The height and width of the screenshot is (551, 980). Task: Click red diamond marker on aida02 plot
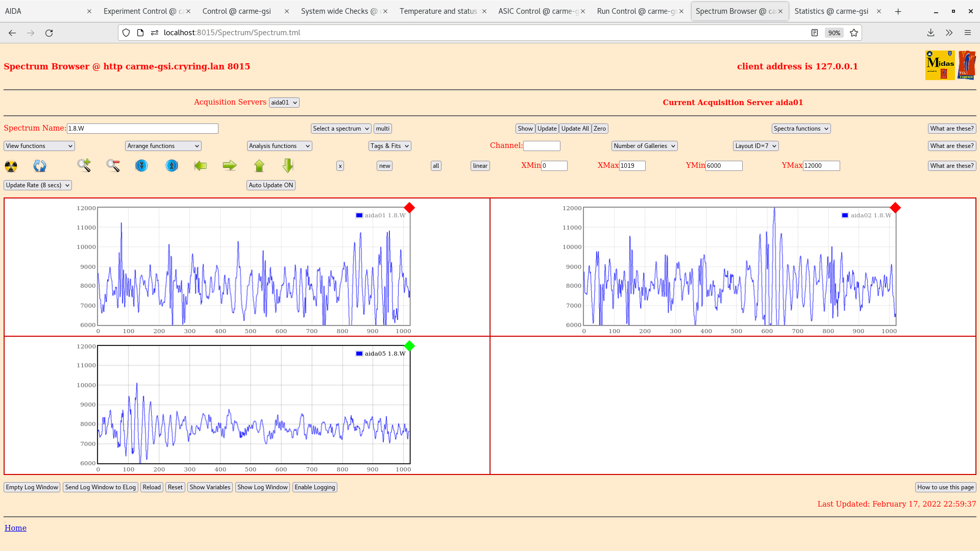coord(895,208)
